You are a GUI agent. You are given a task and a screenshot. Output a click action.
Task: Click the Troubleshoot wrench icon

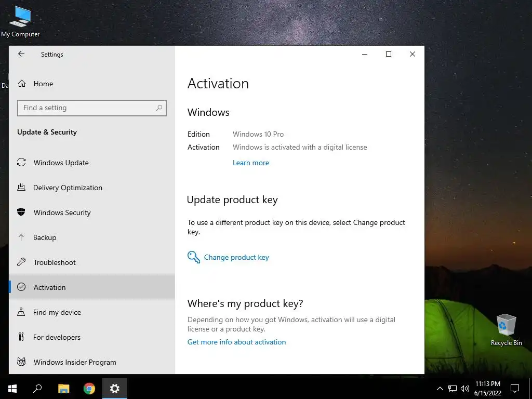21,262
